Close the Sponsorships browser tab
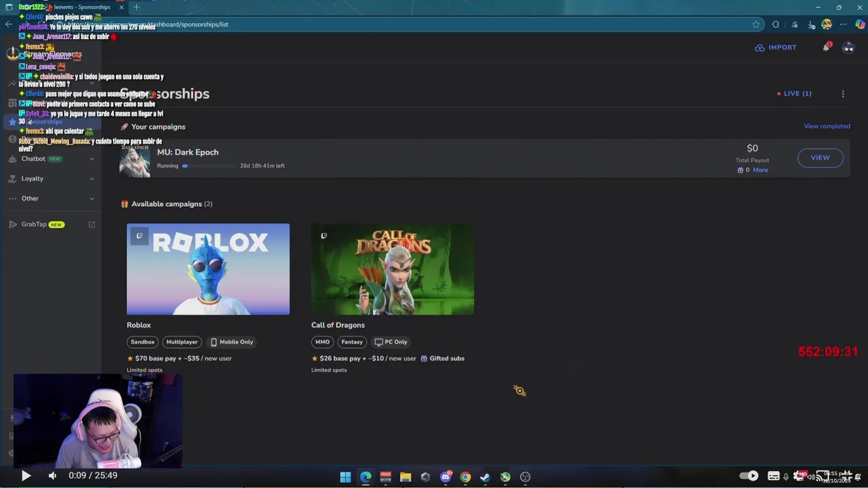868x488 pixels. (121, 7)
